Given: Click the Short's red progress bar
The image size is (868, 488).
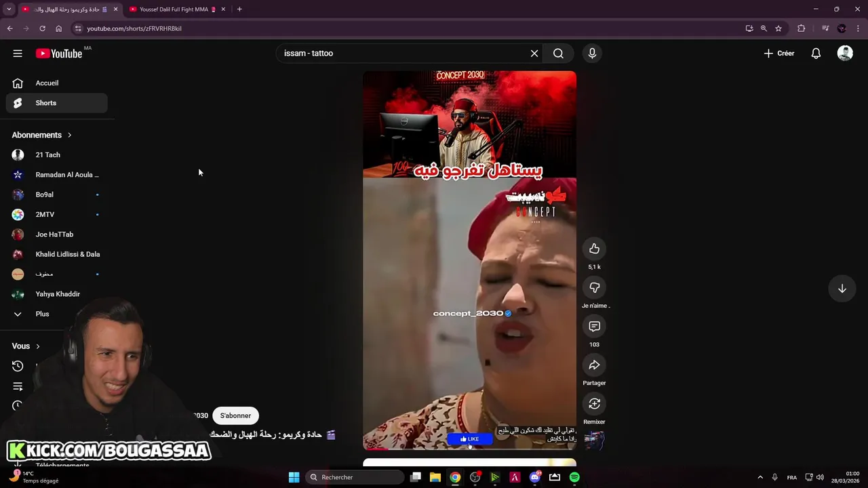Looking at the screenshot, I should click(x=469, y=449).
